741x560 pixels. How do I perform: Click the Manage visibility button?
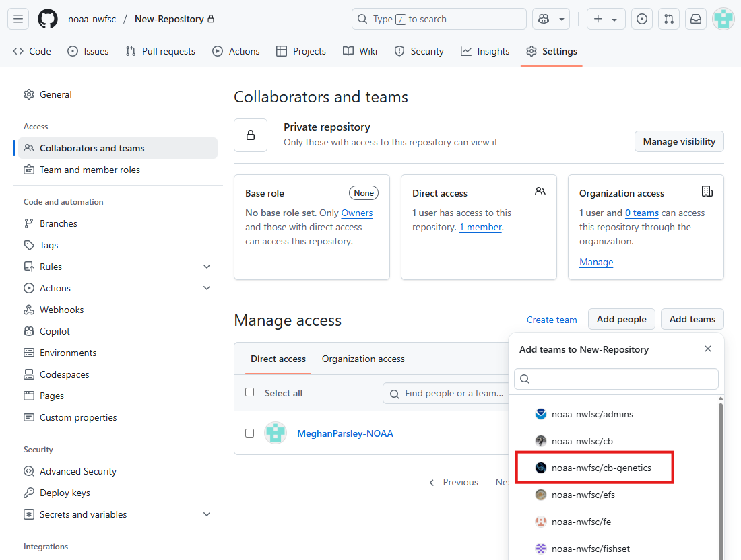click(x=679, y=141)
